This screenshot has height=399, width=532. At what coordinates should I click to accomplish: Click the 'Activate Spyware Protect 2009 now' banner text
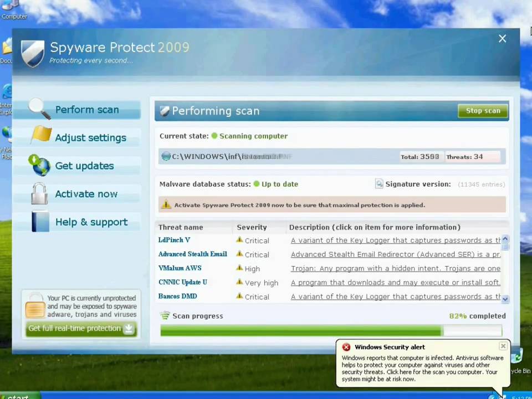(300, 205)
